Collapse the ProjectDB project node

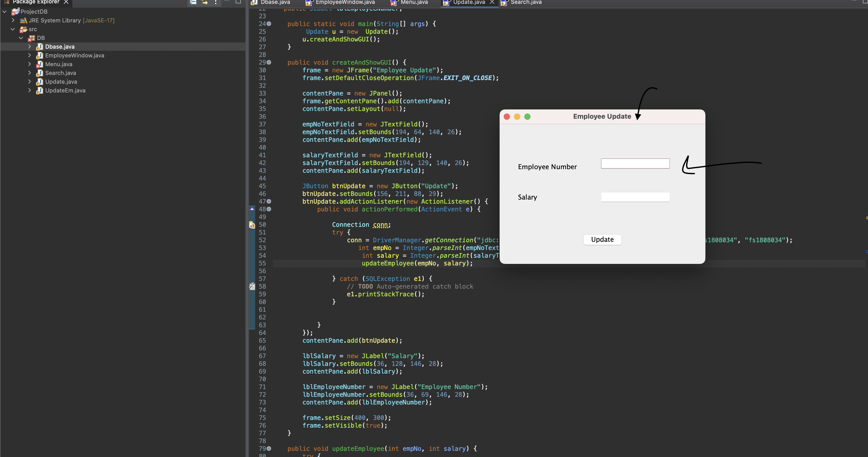pos(5,12)
